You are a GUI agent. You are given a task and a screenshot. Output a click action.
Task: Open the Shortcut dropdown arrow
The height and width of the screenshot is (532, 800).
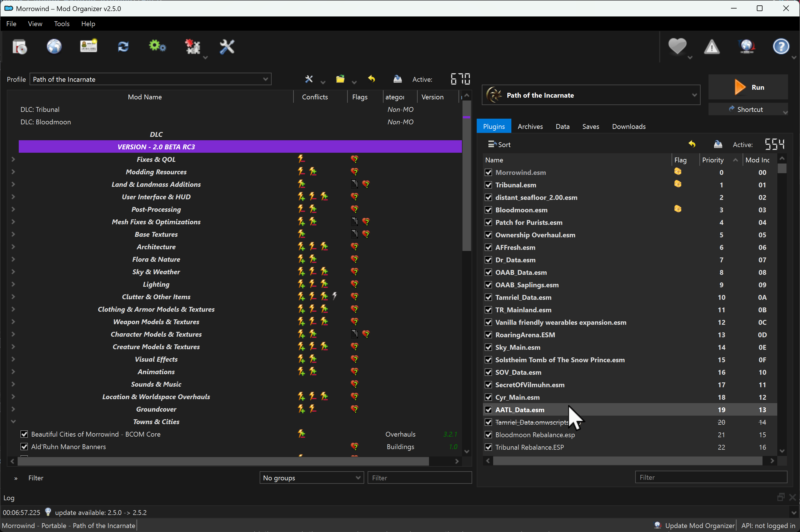click(785, 112)
